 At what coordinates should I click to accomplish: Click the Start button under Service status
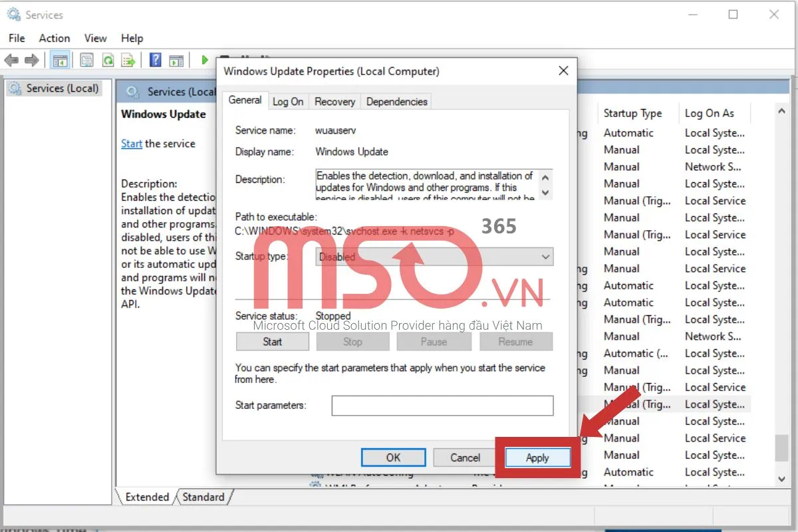coord(273,342)
